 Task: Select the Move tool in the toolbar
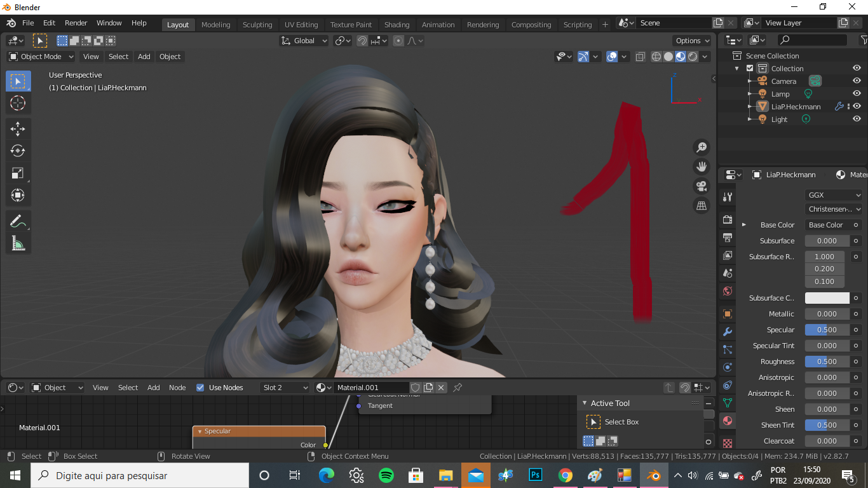[18, 128]
